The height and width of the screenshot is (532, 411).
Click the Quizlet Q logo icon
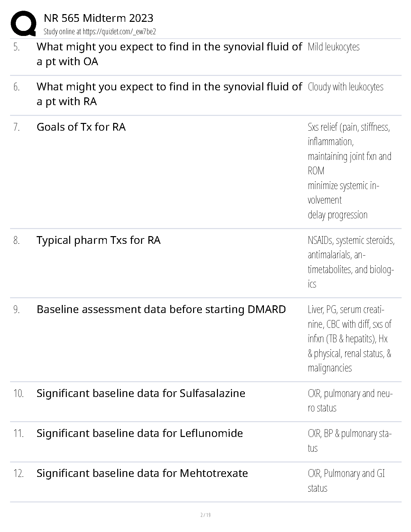(x=23, y=23)
